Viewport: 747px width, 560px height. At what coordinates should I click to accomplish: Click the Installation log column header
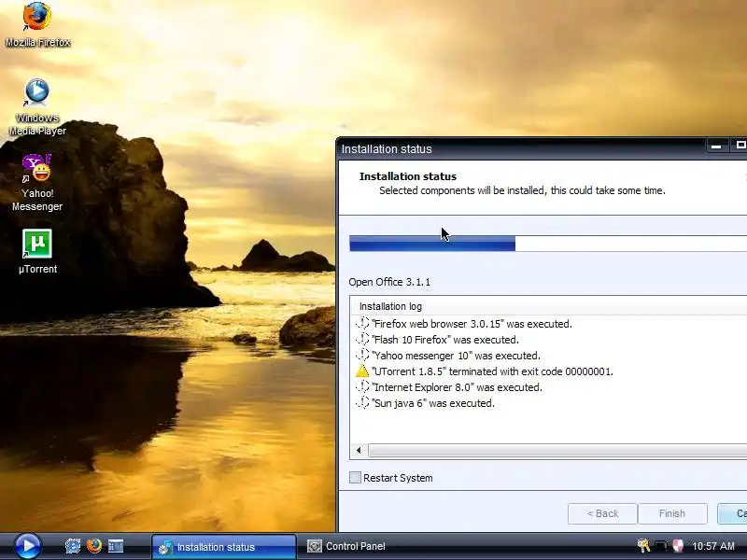tap(549, 306)
